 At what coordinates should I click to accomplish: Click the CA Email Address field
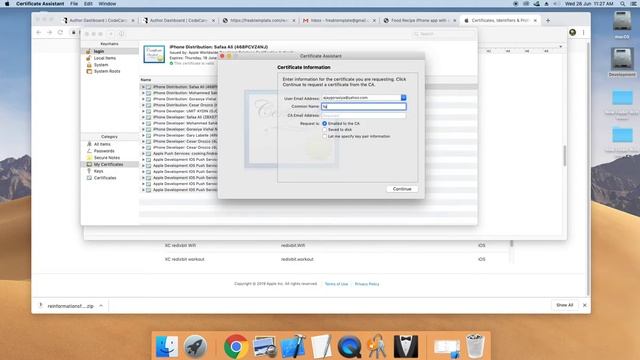[364, 116]
